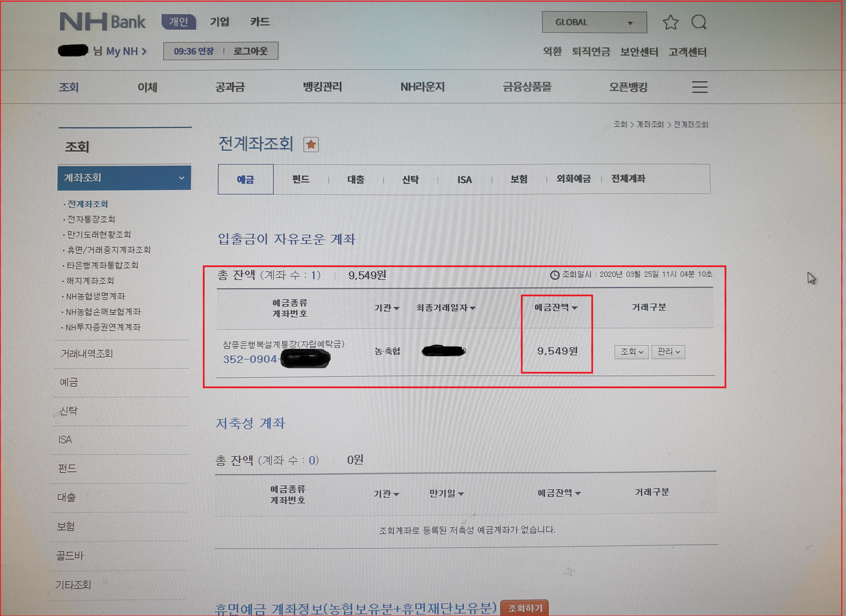Open 거래내역조회 in sidebar
846x616 pixels.
point(87,353)
